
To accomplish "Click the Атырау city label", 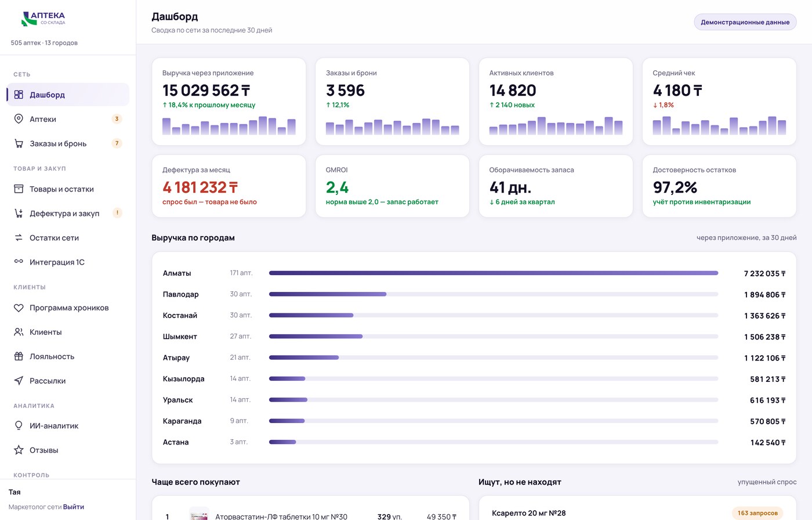I will point(176,358).
